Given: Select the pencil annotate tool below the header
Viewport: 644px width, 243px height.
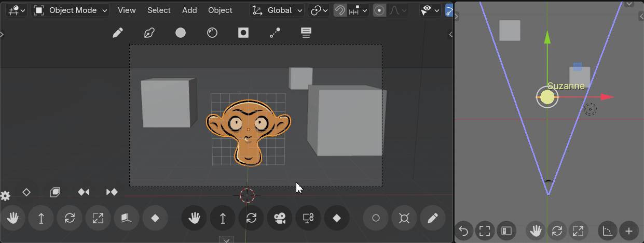Looking at the screenshot, I should click(x=118, y=33).
